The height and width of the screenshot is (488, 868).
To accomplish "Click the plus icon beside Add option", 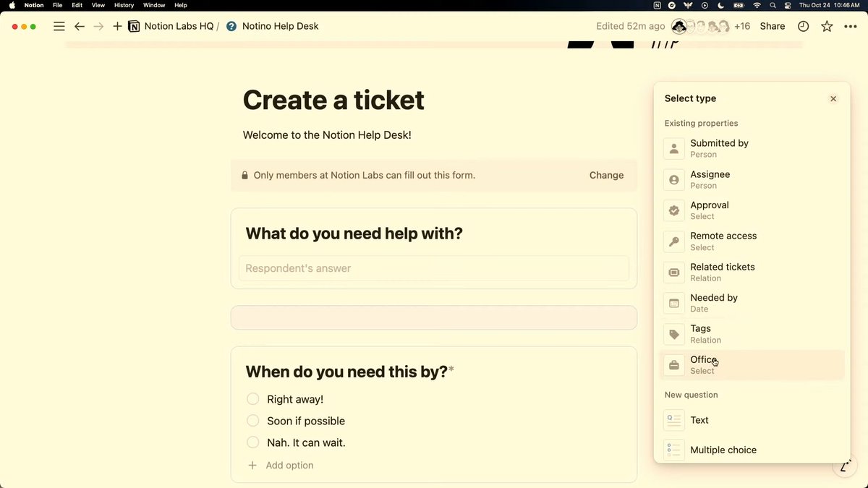I will (x=252, y=466).
